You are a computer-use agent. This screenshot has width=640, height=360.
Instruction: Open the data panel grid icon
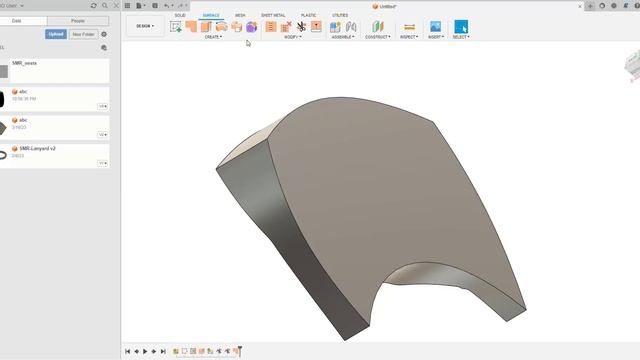[128, 6]
